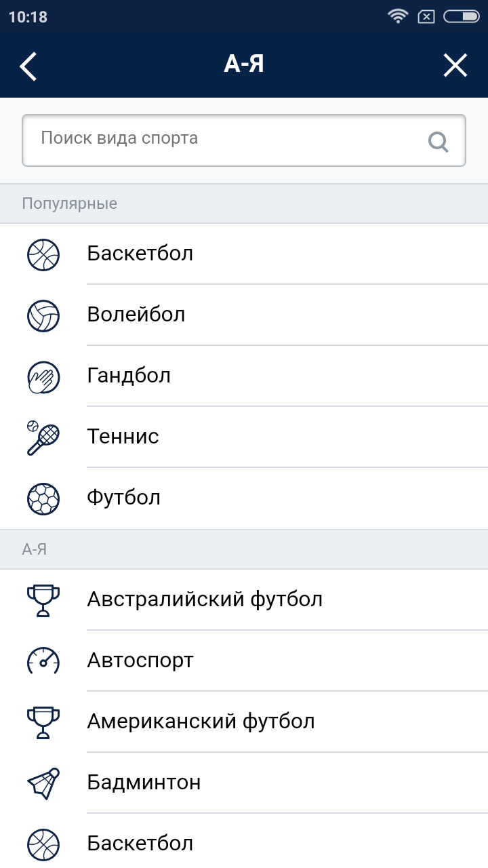488x868 pixels.
Task: Select Бадминтон from the А-Я list
Action: click(x=144, y=783)
